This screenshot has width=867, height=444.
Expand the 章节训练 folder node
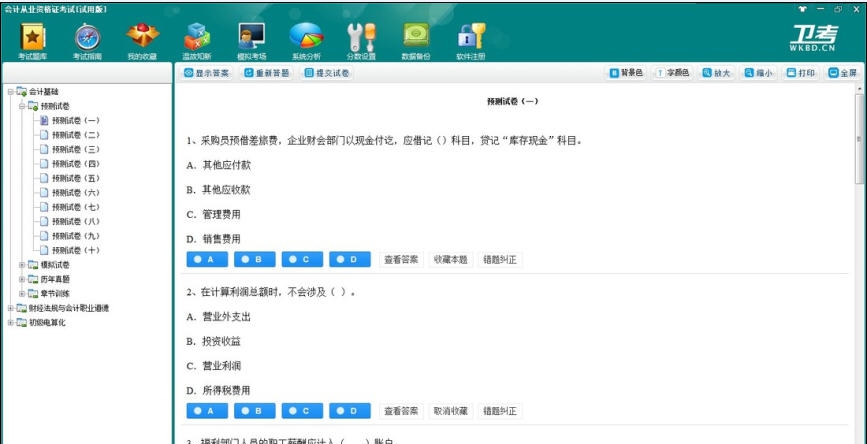[x=22, y=294]
